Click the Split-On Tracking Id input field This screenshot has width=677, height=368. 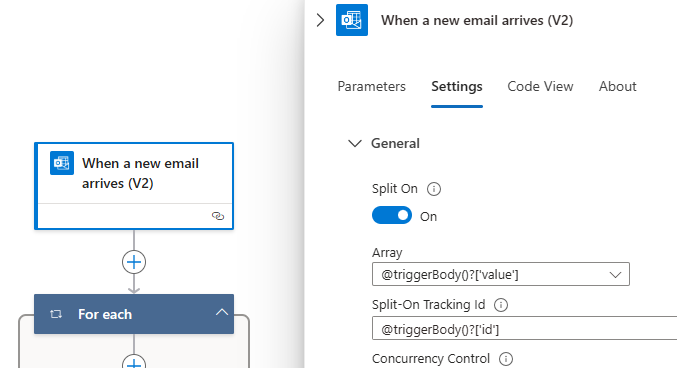point(525,328)
